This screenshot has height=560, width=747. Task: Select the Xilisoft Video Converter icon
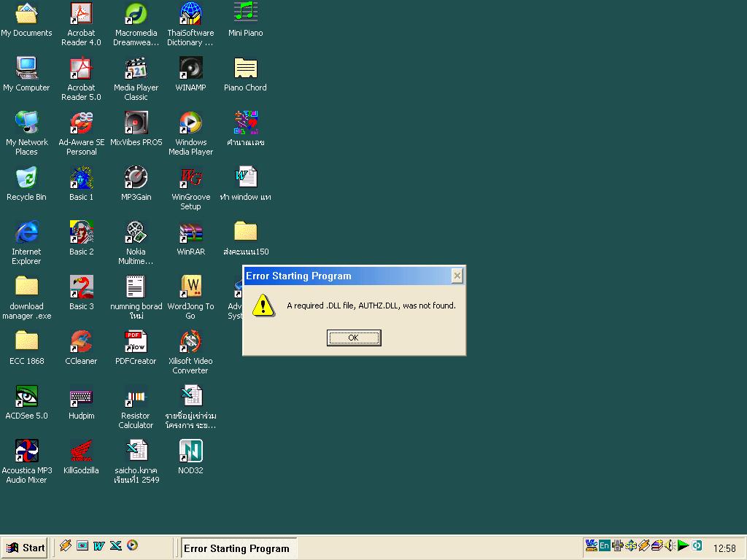tap(190, 353)
